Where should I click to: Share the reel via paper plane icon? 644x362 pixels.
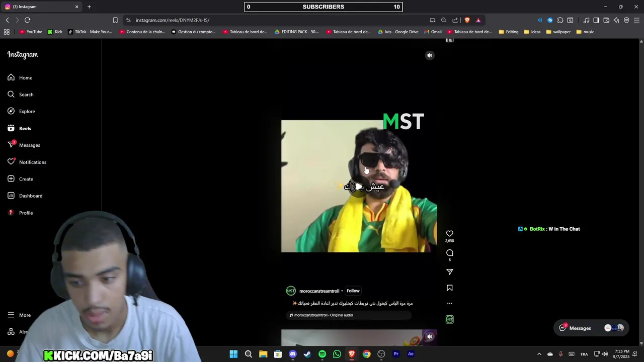tap(450, 272)
